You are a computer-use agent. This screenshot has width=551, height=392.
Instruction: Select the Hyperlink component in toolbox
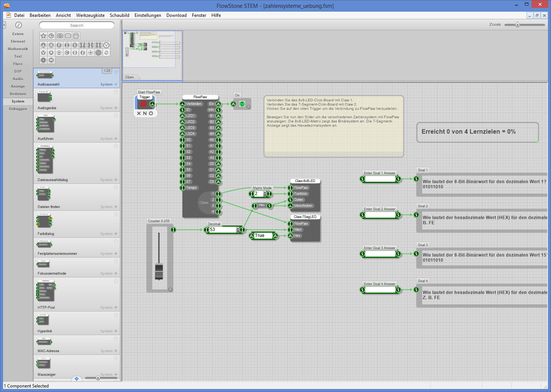(x=77, y=323)
